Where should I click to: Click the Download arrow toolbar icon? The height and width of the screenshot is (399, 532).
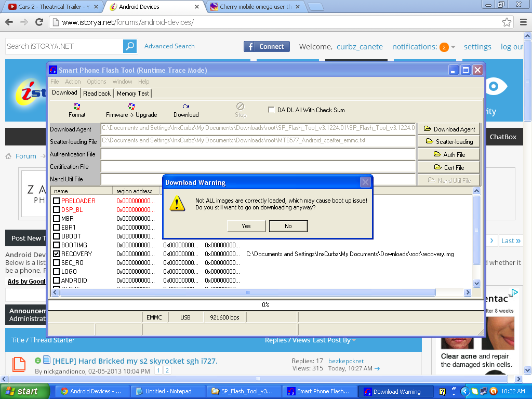[186, 107]
